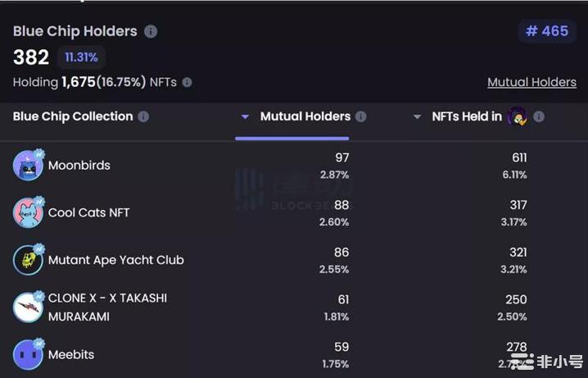Screen dimensions: 588x378
Task: Click the Mutant Ape Yacht Club avatar
Action: (x=28, y=260)
